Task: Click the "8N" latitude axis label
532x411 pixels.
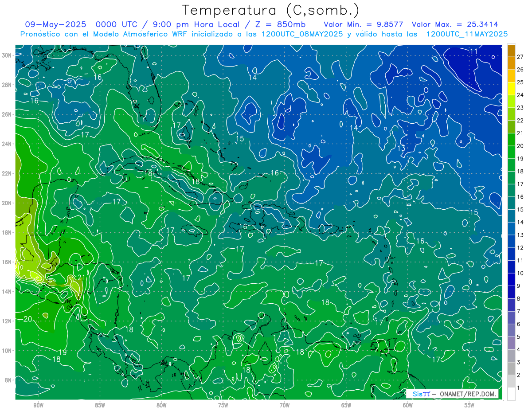Action: click(8, 380)
